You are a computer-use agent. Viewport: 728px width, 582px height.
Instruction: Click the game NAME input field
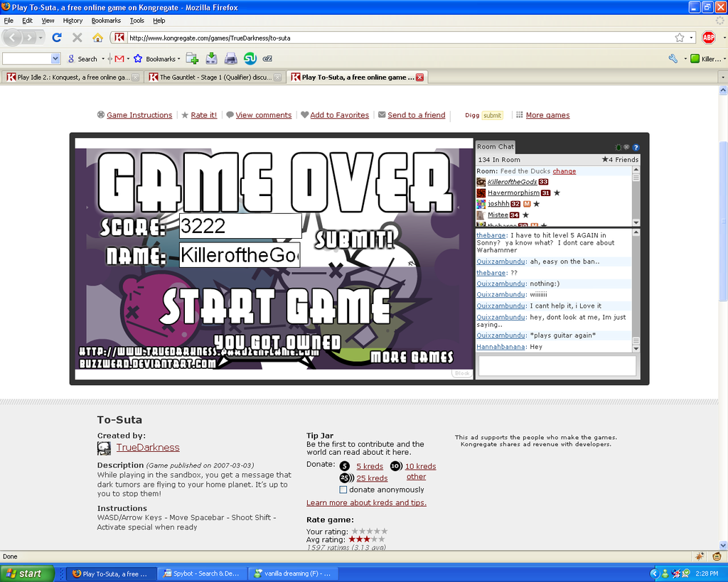tap(240, 255)
